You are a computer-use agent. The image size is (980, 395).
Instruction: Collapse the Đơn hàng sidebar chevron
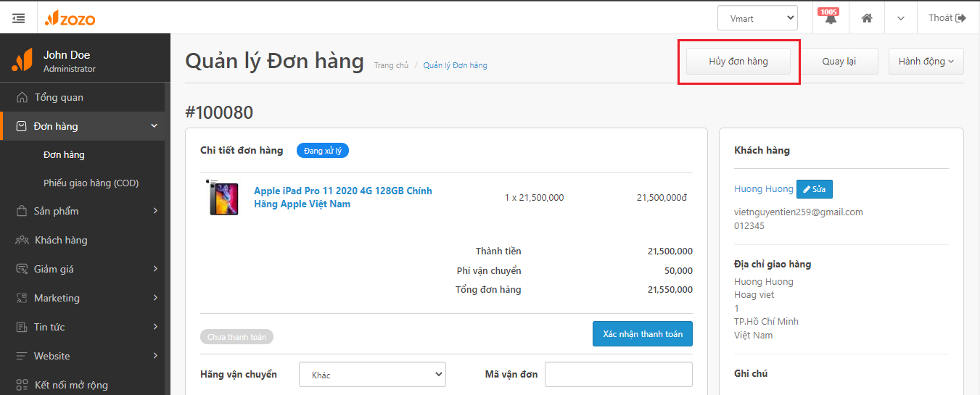pos(155,126)
